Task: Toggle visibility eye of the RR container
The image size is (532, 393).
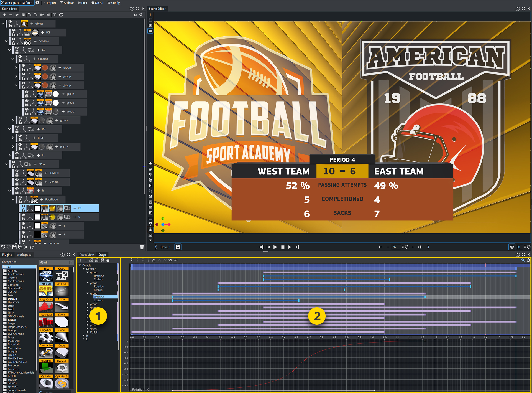Action: point(17,127)
